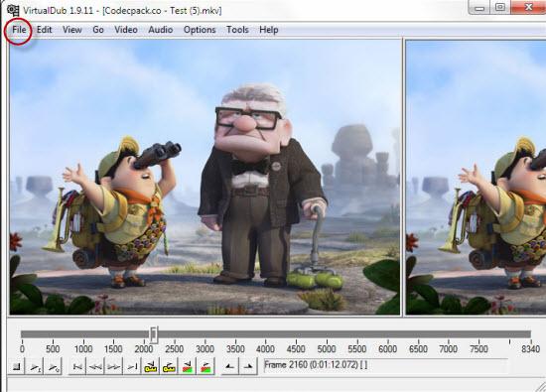Mark selection end (mark out)
Viewport: 546px width, 392px height.
[248, 366]
